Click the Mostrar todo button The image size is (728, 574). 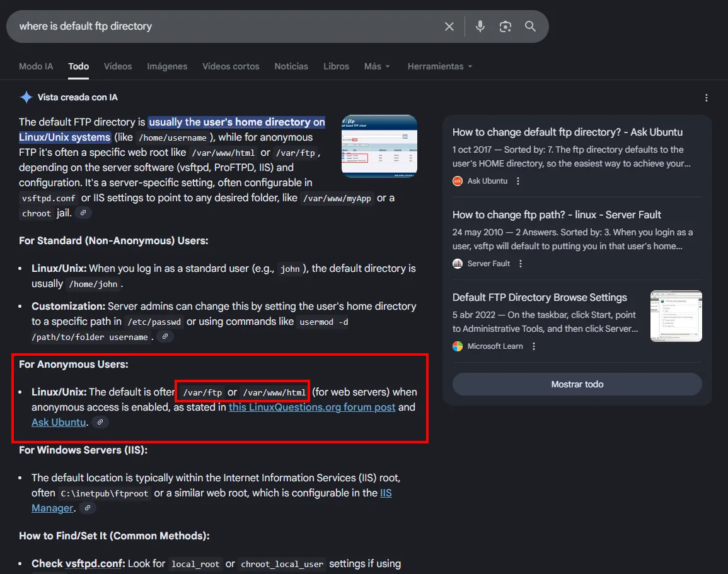577,384
